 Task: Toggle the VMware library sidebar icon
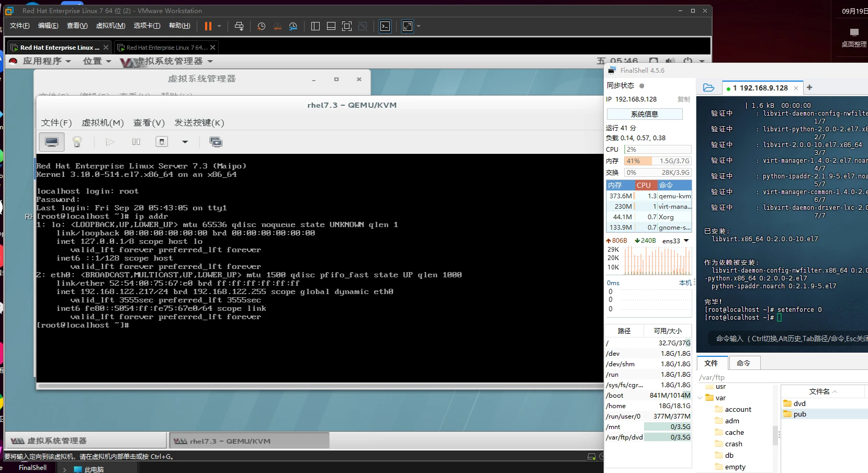315,26
